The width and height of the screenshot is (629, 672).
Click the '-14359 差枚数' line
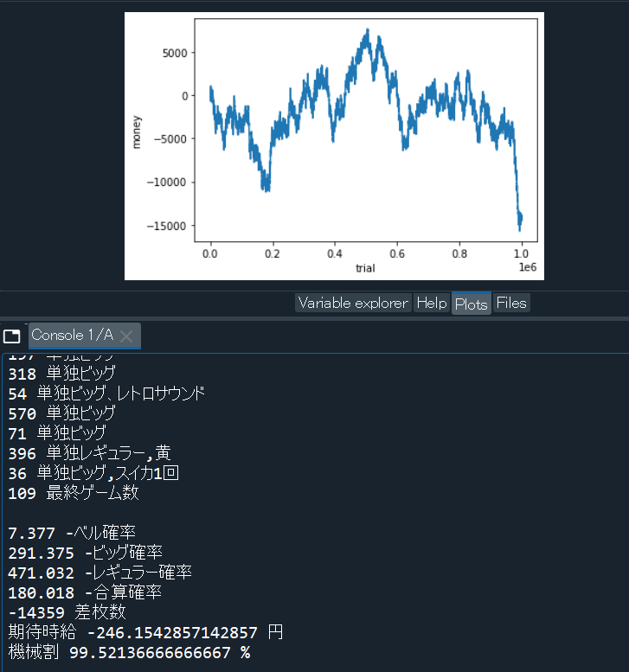tap(67, 612)
